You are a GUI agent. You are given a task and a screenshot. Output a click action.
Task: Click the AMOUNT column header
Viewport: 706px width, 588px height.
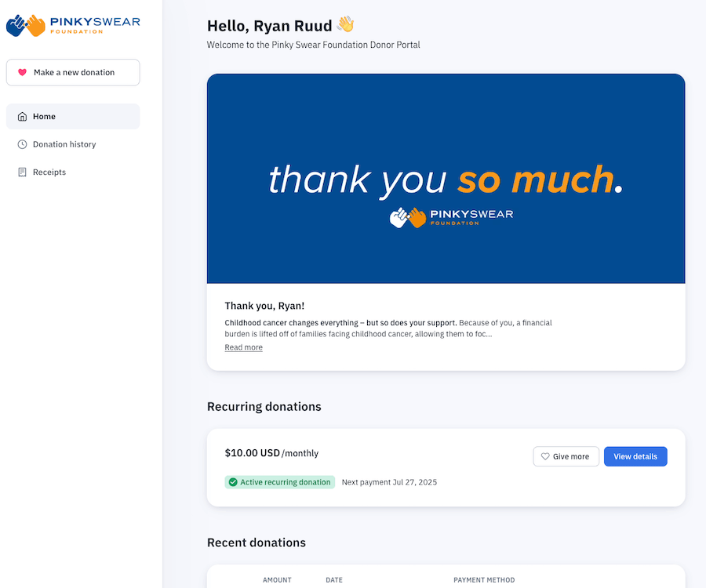277,580
